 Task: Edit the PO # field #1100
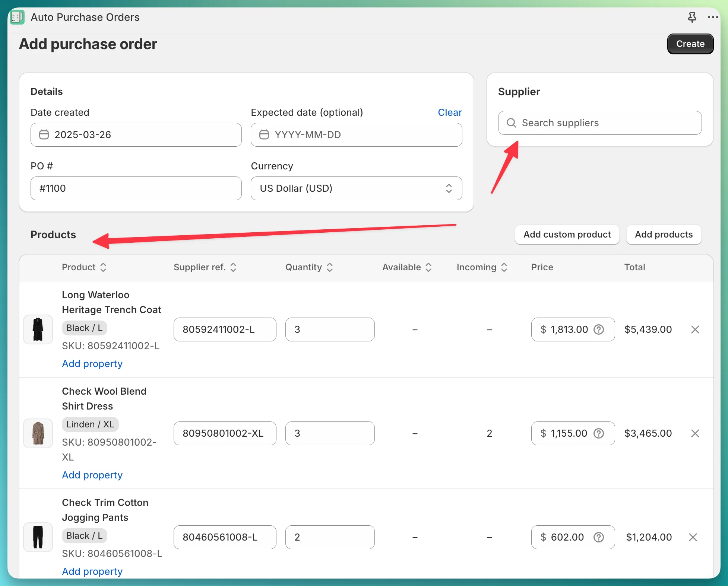point(136,188)
